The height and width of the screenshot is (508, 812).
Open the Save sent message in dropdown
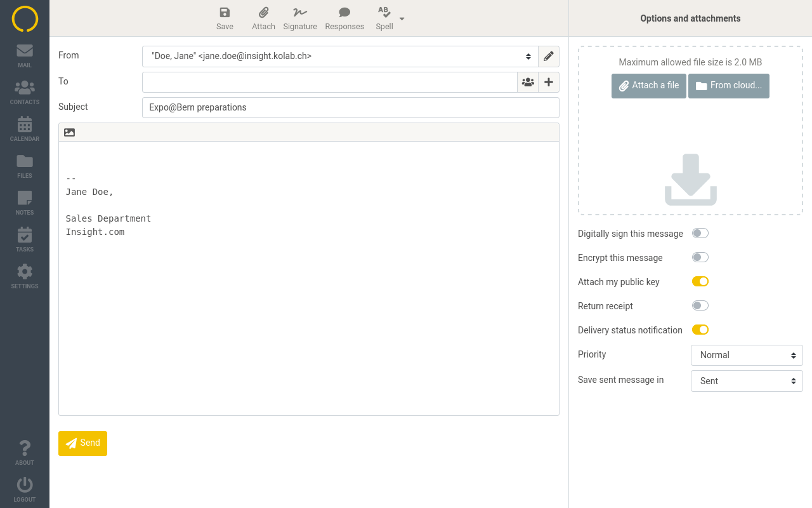click(x=747, y=381)
